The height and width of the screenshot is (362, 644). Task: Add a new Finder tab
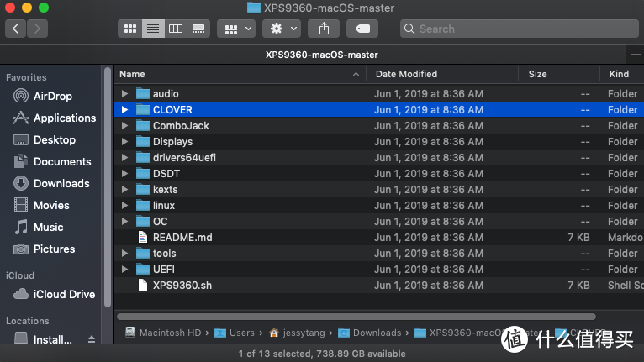tap(636, 55)
